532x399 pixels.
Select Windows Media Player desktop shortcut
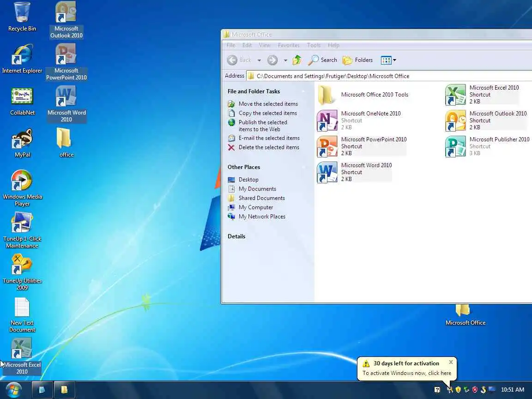point(22,188)
